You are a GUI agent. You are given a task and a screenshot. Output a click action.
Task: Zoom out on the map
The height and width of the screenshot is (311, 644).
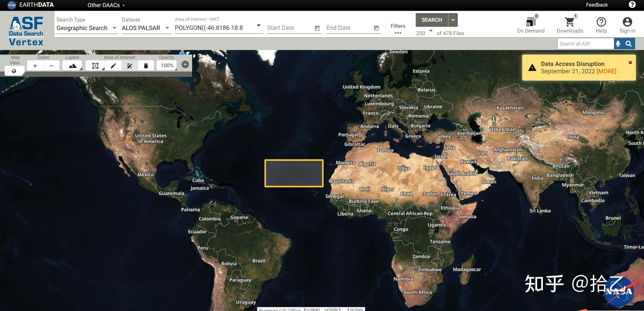coord(52,66)
